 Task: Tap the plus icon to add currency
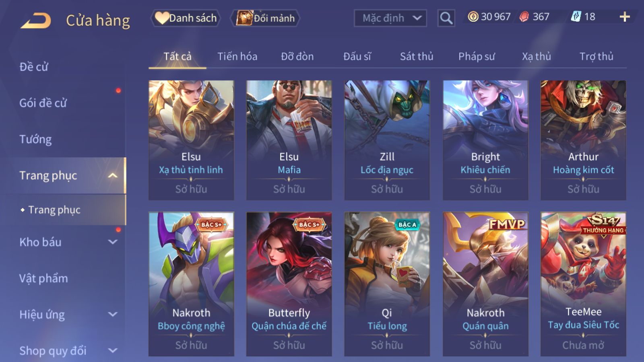pyautogui.click(x=625, y=17)
